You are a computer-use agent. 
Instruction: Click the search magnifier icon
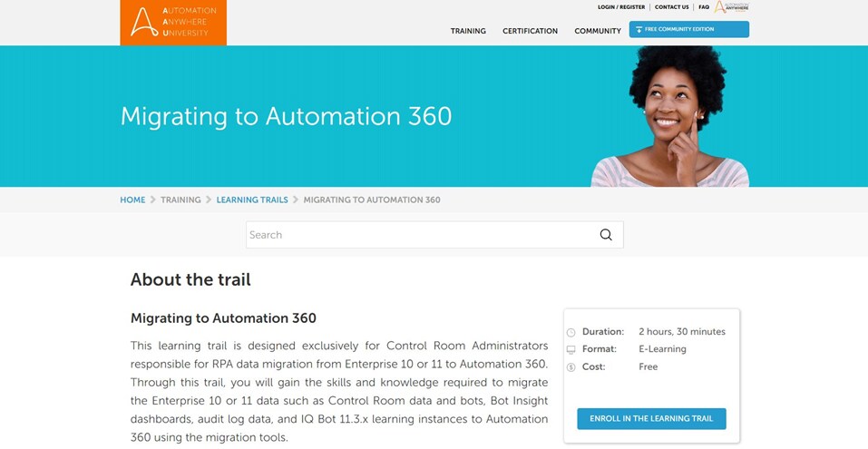606,235
